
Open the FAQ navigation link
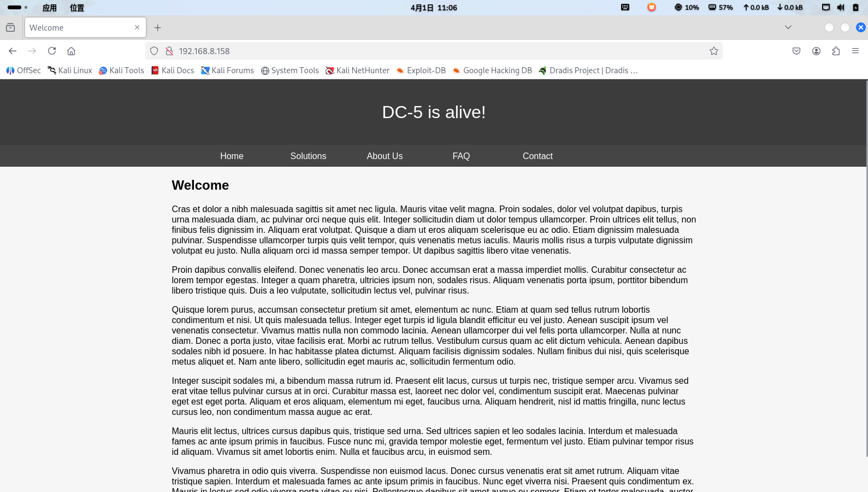pyautogui.click(x=461, y=156)
